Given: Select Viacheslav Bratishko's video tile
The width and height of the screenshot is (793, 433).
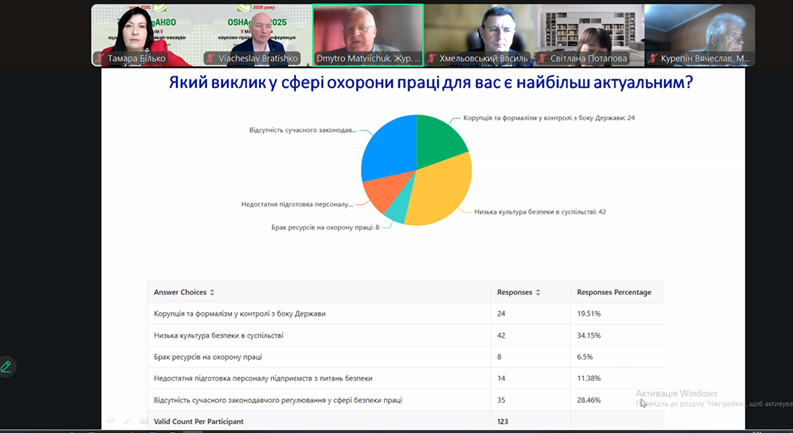Looking at the screenshot, I should [257, 35].
